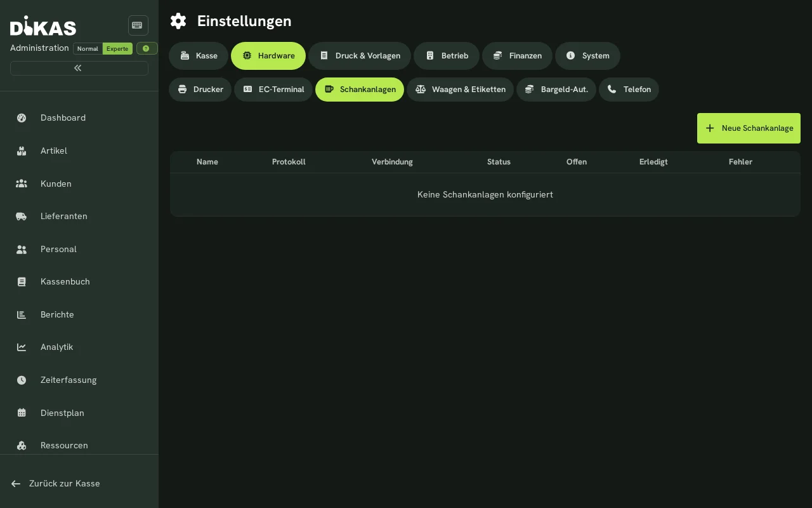812x508 pixels.
Task: Open the Analytik line graph icon
Action: coord(22,347)
